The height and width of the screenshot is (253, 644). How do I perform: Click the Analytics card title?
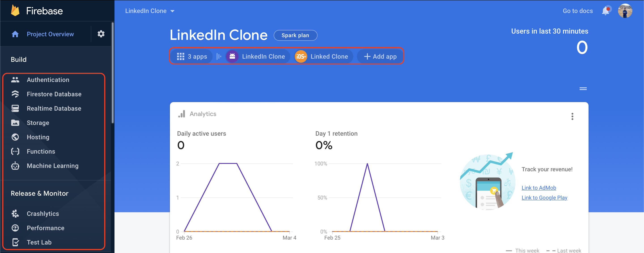coord(203,114)
